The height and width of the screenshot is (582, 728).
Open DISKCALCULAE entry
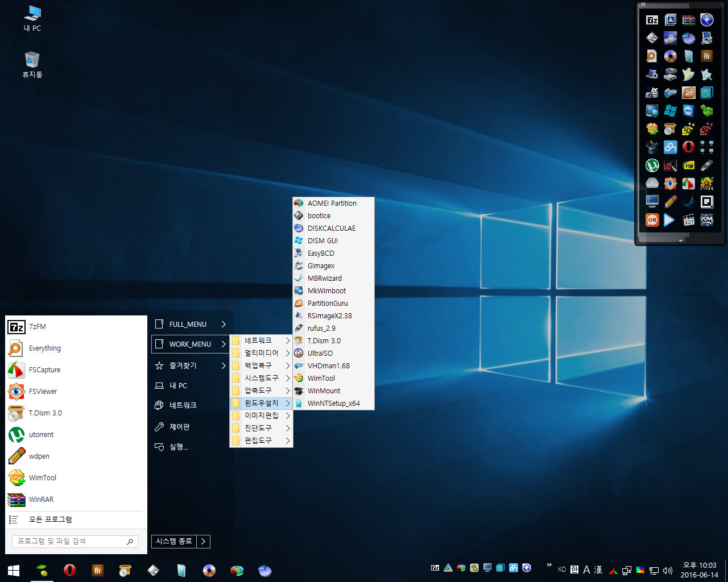point(333,228)
